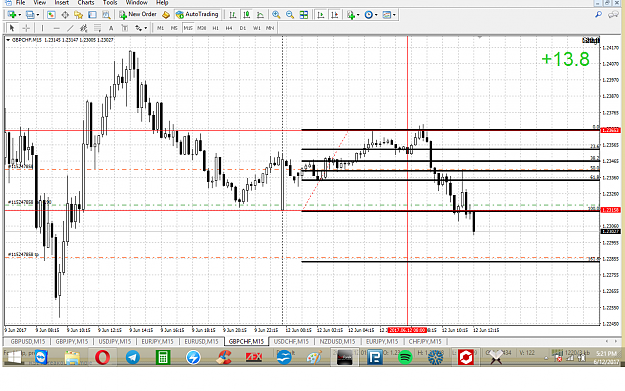Viewport: 625px width, 391px height.
Task: Select the D1 timeframe button
Action: click(243, 28)
